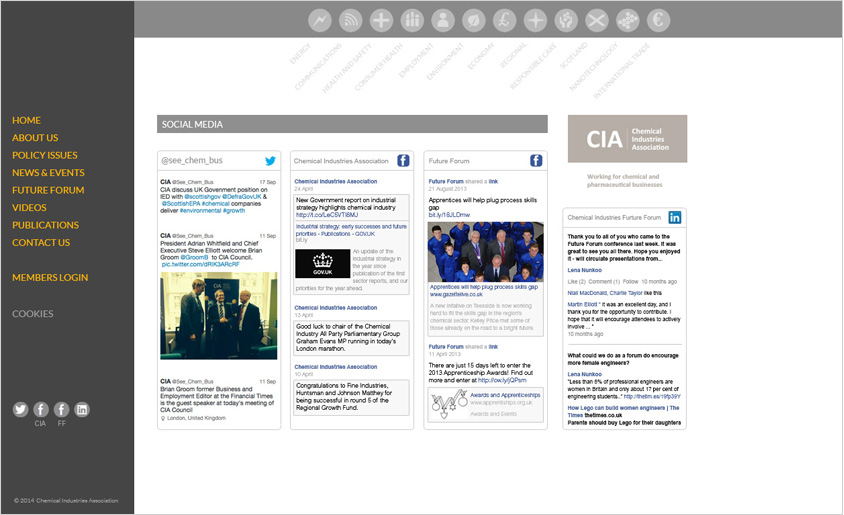The width and height of the screenshot is (844, 515).
Task: Open the pic.twitter.com link in tweet
Action: click(201, 265)
